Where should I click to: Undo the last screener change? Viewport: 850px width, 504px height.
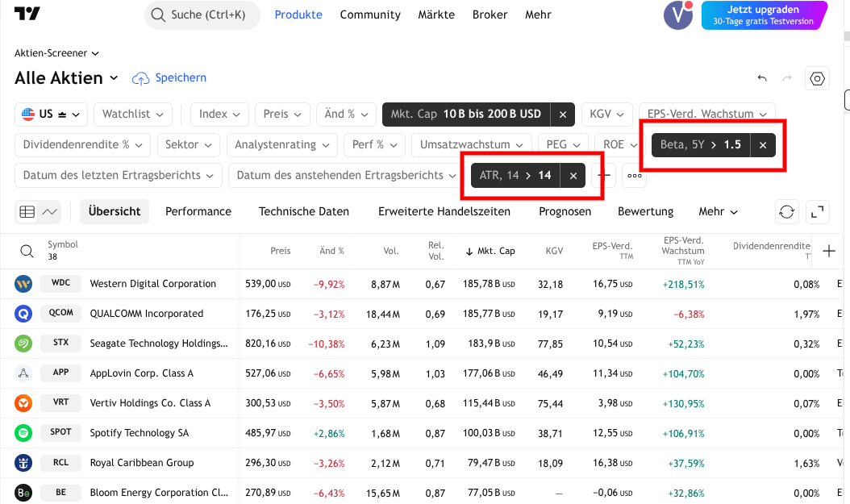click(x=762, y=78)
